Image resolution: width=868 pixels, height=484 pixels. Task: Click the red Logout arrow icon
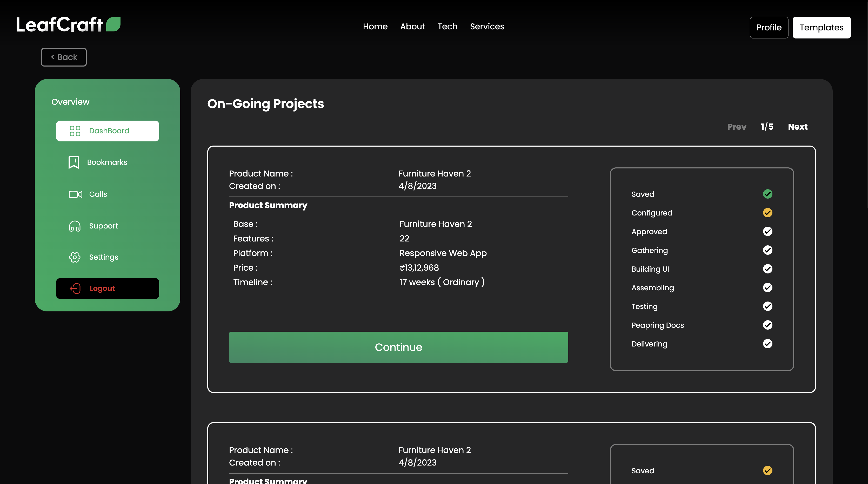[x=75, y=288]
